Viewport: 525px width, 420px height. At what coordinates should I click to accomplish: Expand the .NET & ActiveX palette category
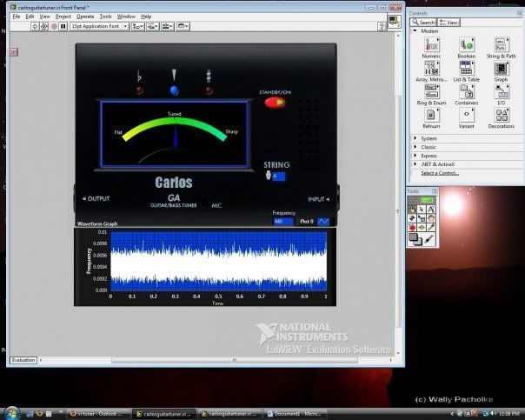click(x=415, y=164)
